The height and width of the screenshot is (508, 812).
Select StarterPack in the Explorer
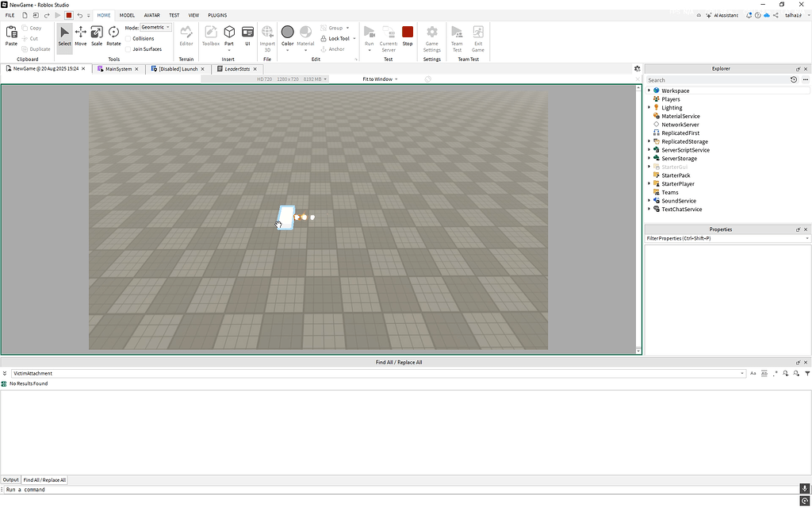(676, 175)
